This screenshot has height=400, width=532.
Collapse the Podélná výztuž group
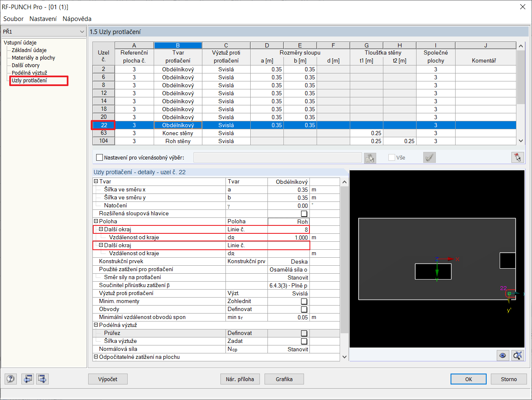point(96,325)
